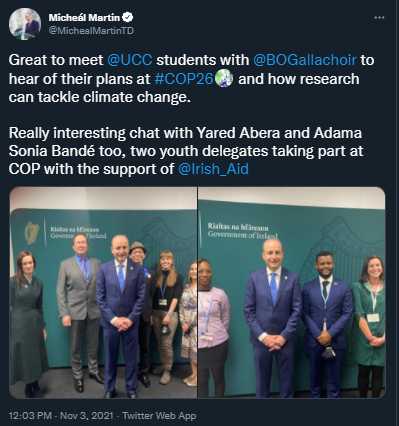Select the #COP26 hashtag
399x426 pixels.
coord(184,79)
